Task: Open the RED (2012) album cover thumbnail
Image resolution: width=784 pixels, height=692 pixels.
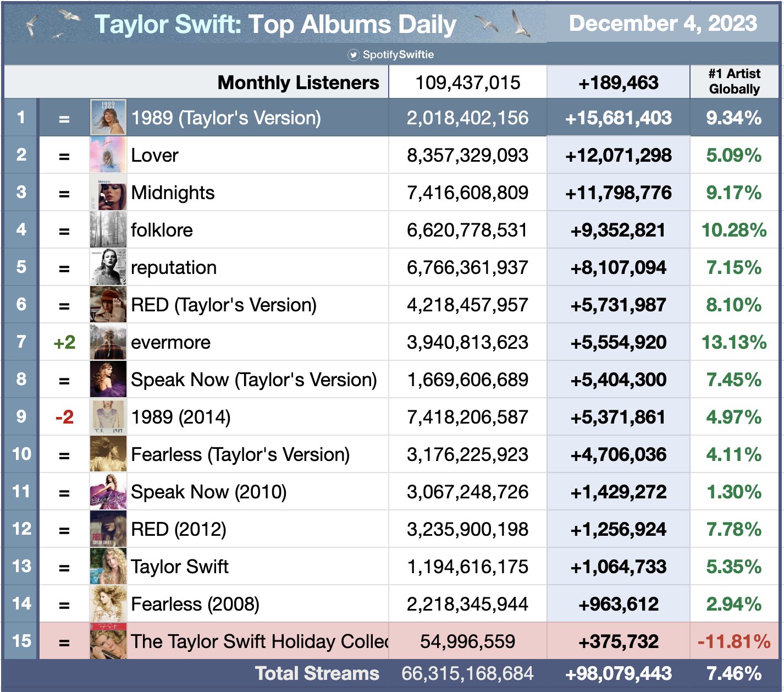Action: (108, 529)
